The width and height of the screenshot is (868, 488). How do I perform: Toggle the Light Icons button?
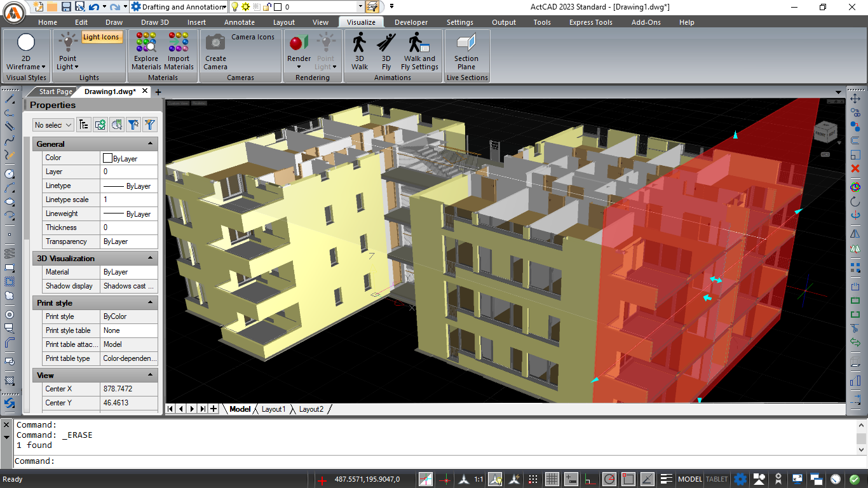(101, 37)
